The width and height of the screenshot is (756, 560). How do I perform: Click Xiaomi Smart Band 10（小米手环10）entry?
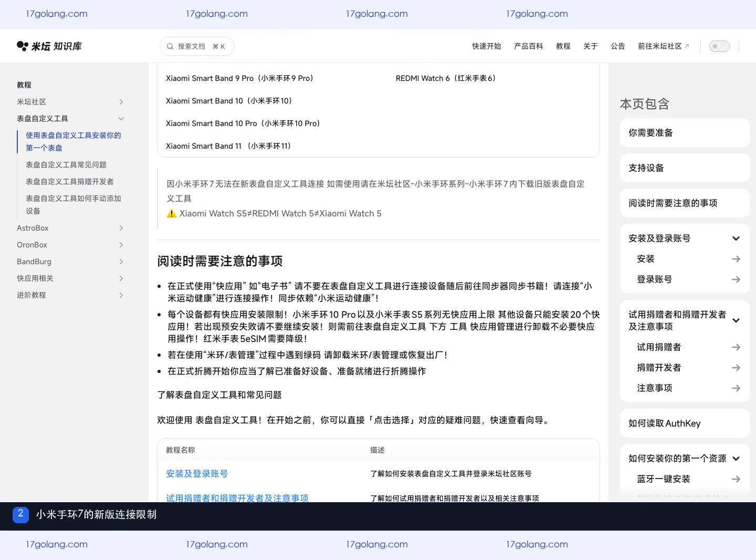229,101
